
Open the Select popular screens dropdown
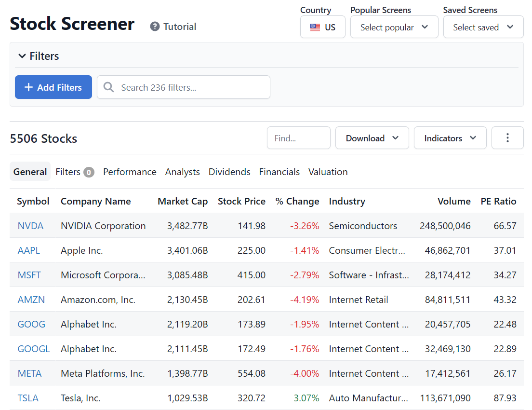(394, 27)
